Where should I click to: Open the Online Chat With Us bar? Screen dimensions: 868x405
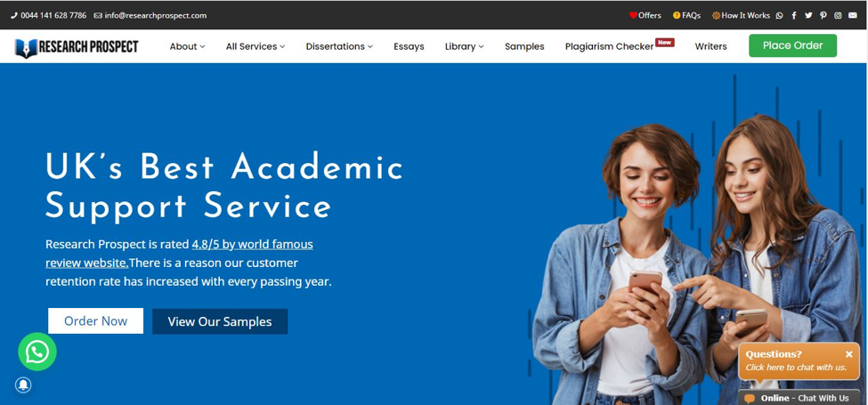pyautogui.click(x=799, y=398)
